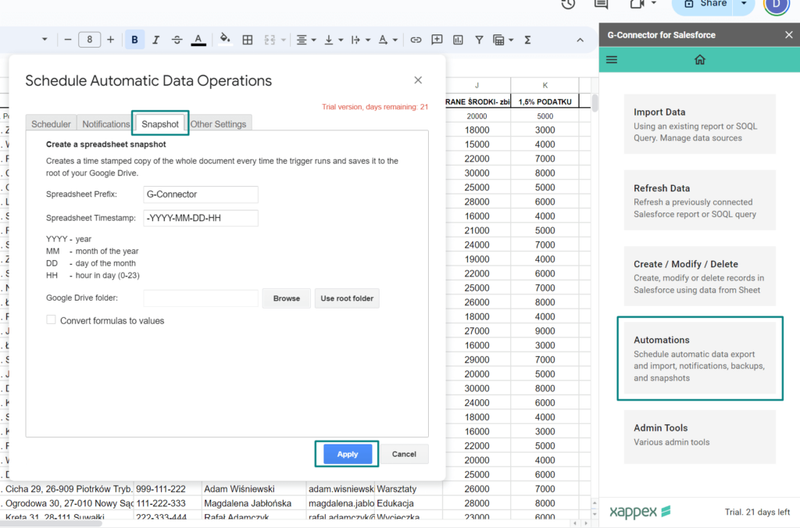Open text rotation dropdown
Viewport: 800px width, 528px height.
(x=388, y=40)
